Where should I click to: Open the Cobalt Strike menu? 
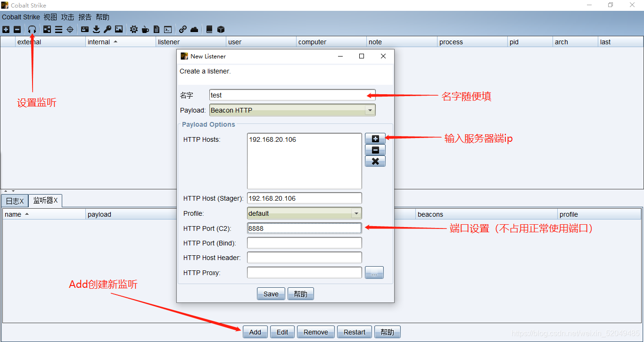click(x=21, y=17)
